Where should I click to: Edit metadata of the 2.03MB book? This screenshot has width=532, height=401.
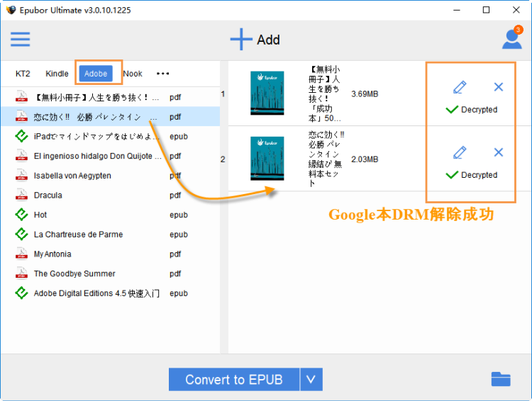460,152
